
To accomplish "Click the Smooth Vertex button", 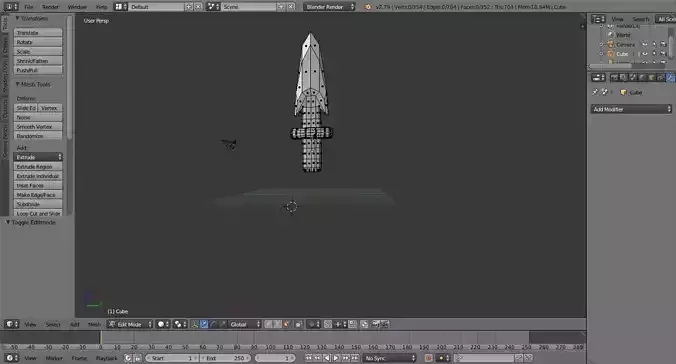I will pos(38,127).
